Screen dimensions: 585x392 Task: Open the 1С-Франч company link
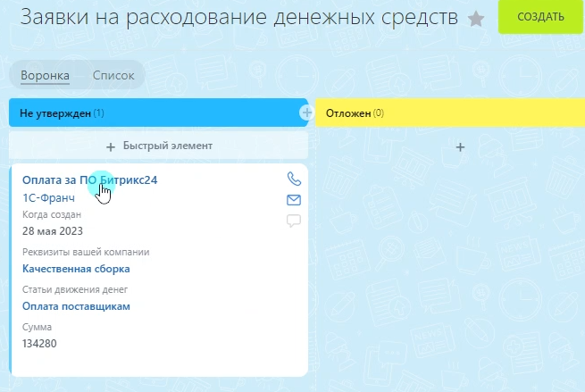pos(48,197)
